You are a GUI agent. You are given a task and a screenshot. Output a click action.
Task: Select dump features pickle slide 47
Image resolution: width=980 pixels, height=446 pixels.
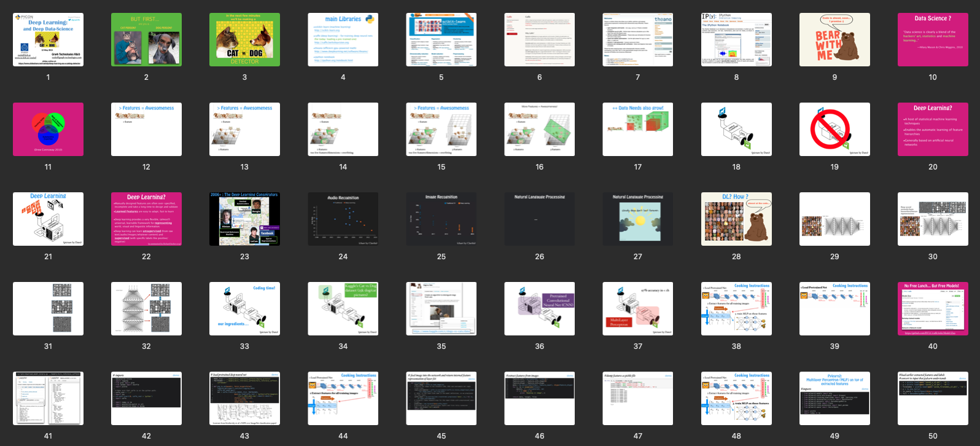tap(637, 398)
